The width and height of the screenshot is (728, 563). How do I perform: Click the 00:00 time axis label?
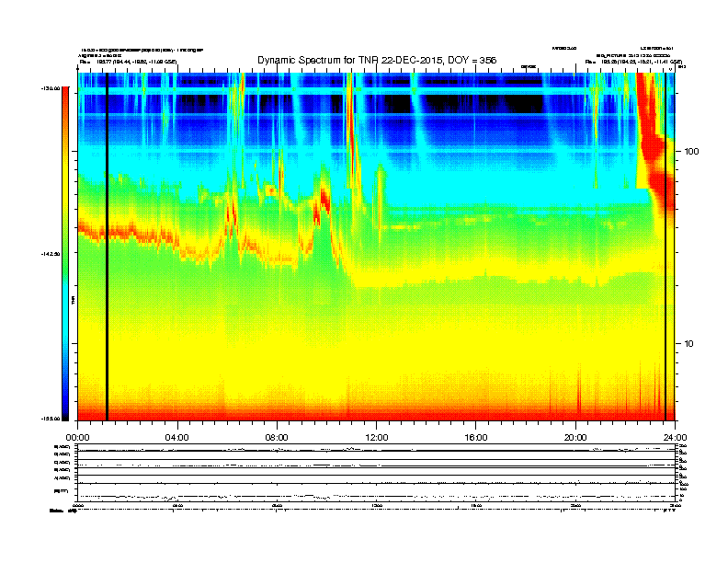77,438
